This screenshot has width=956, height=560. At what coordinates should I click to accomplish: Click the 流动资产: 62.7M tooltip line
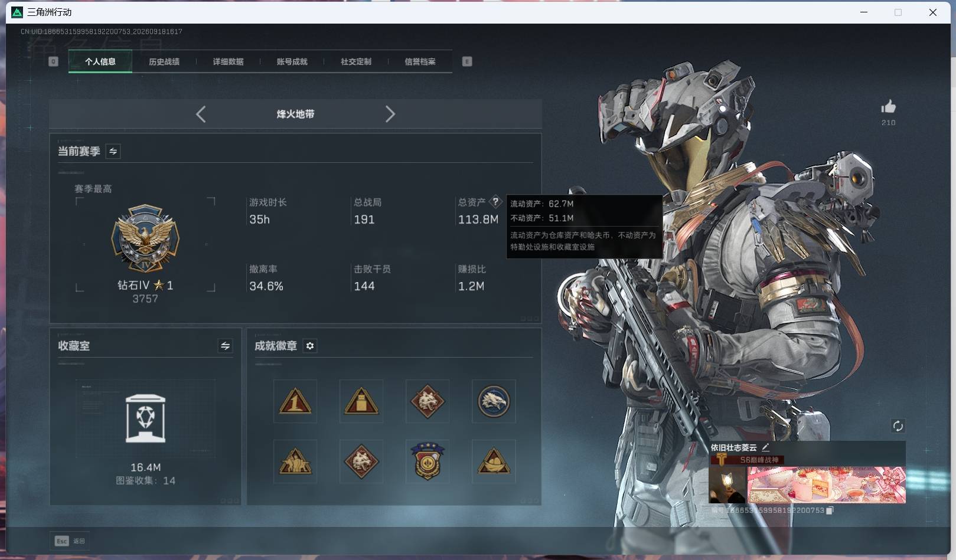(x=542, y=204)
